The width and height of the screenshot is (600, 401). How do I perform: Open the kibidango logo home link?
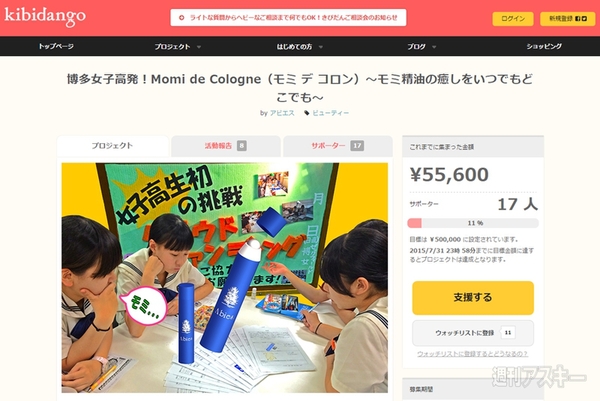[x=45, y=16]
